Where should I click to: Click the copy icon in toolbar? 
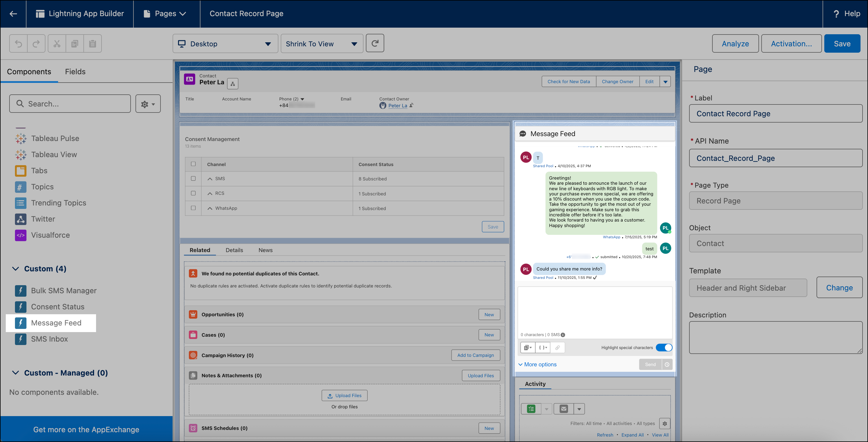pyautogui.click(x=75, y=43)
